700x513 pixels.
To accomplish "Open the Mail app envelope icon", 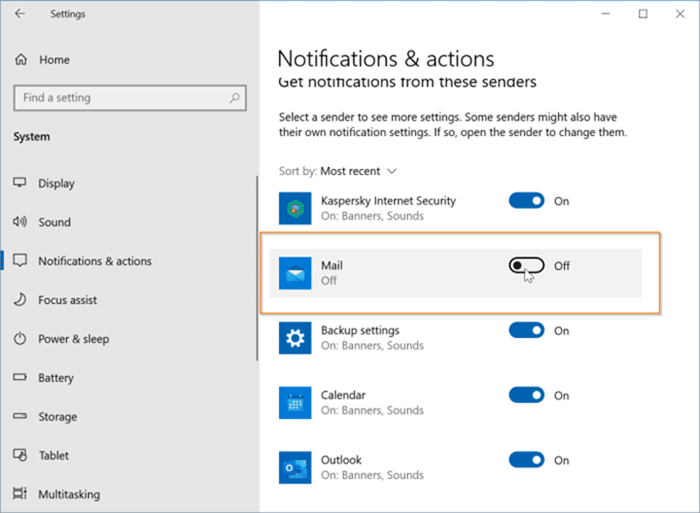I will (x=295, y=273).
